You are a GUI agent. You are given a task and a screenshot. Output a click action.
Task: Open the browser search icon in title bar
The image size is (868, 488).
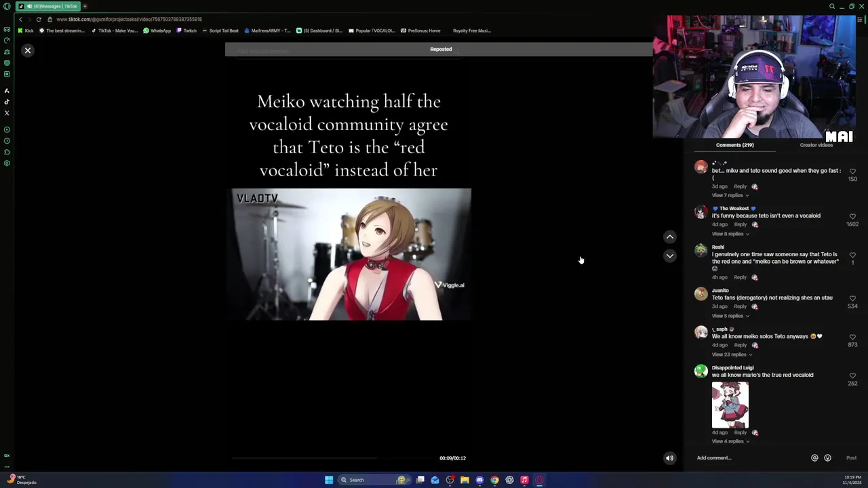(832, 6)
